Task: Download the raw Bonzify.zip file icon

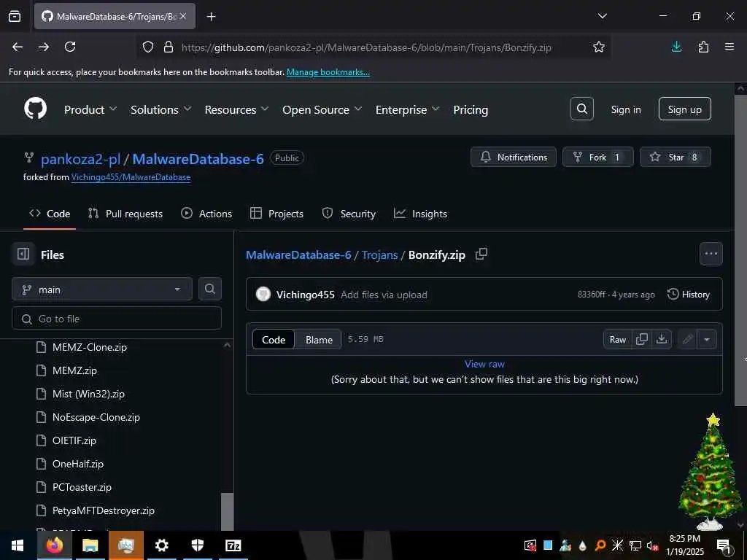Action: coord(662,339)
